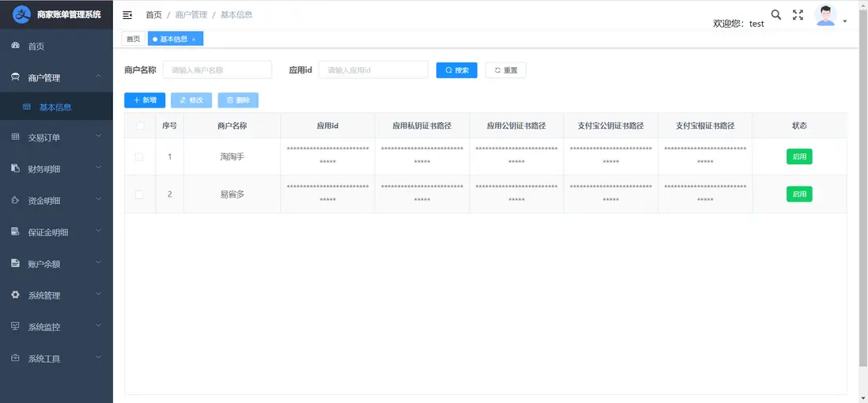Click the 重置 reset button

[x=505, y=70]
